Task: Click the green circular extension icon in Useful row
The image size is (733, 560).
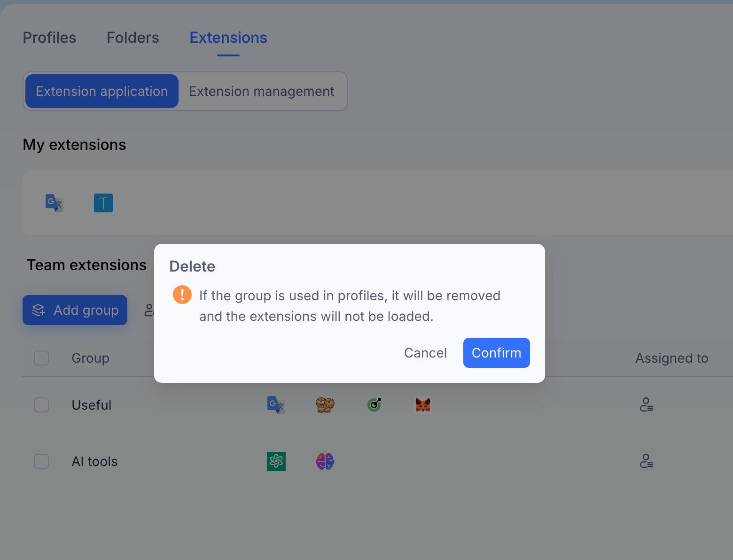Action: tap(374, 404)
